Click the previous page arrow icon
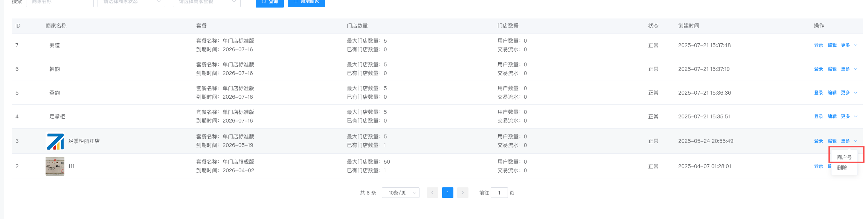Image resolution: width=868 pixels, height=219 pixels. [x=432, y=193]
